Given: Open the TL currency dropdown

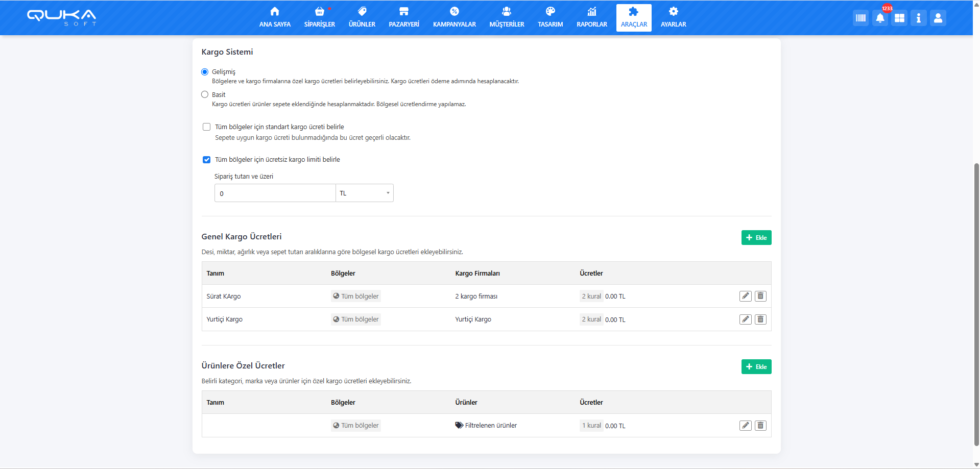Looking at the screenshot, I should pos(365,193).
